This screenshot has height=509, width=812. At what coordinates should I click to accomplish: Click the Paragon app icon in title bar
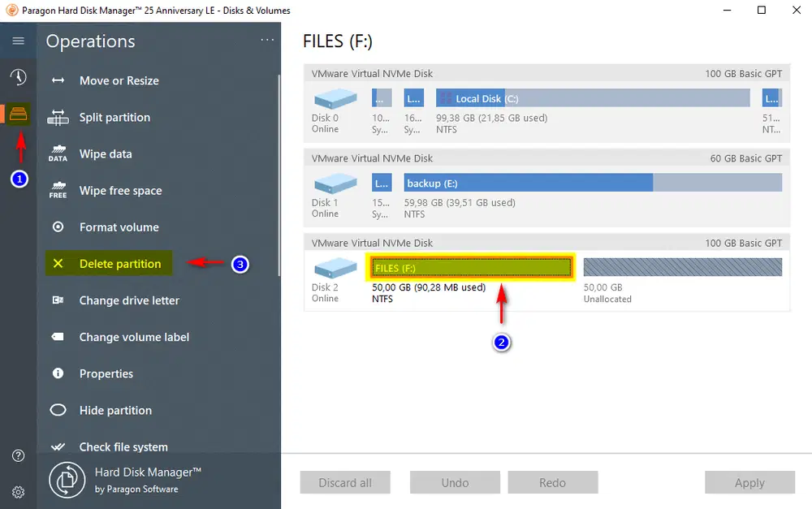12,10
